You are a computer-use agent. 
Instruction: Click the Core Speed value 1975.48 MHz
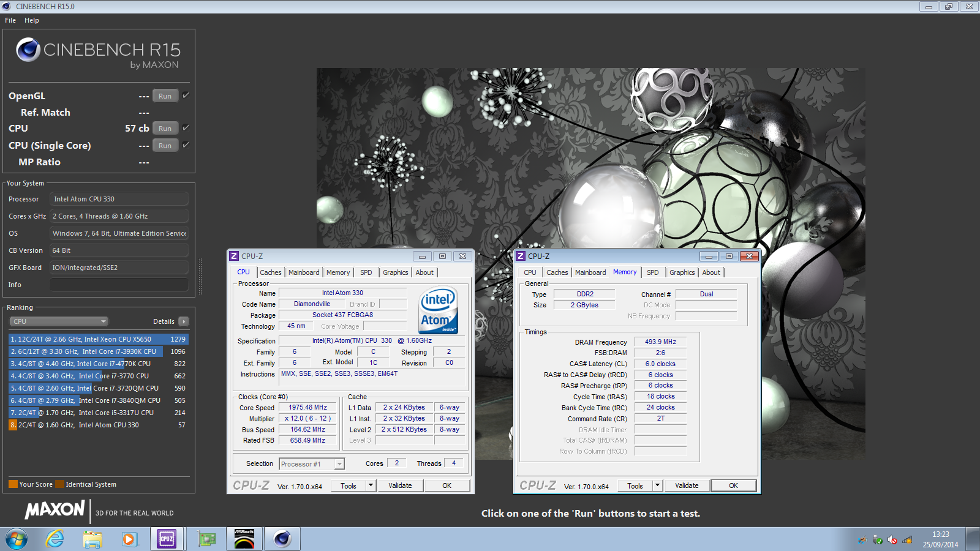pyautogui.click(x=308, y=407)
